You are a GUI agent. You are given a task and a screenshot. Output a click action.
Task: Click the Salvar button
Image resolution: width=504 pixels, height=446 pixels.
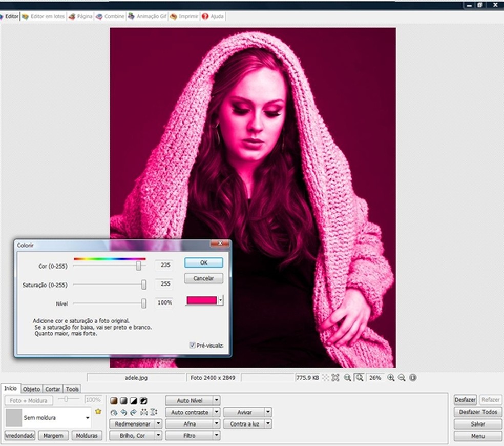tap(478, 424)
